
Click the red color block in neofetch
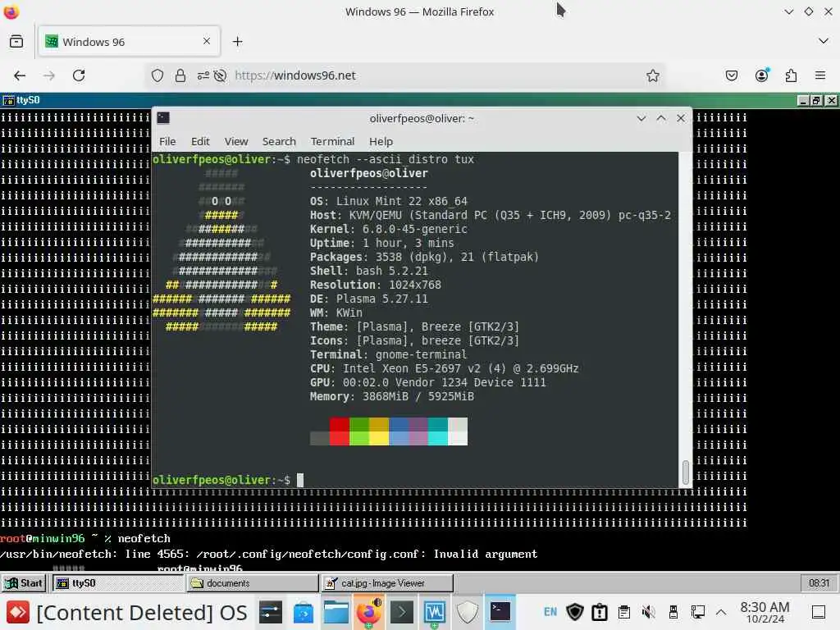click(339, 431)
